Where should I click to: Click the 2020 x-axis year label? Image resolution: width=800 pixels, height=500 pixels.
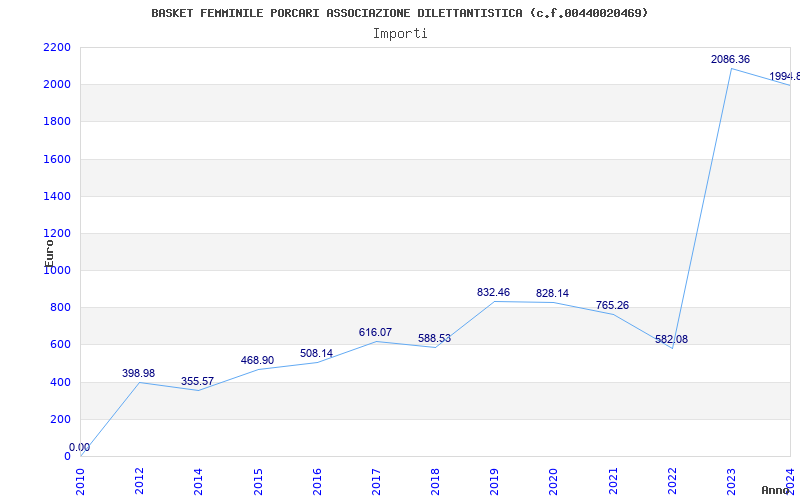(x=554, y=482)
